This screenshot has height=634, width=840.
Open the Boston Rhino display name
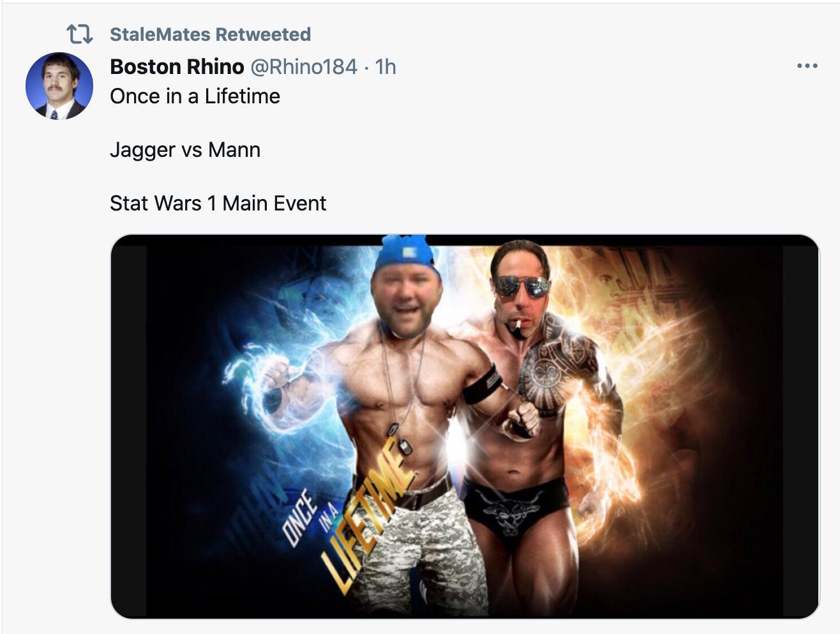click(x=177, y=66)
